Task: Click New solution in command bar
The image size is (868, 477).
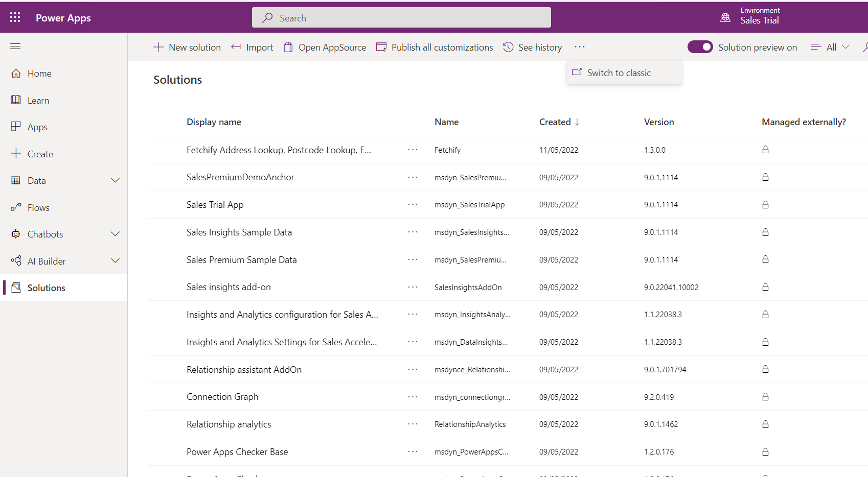Action: pos(187,47)
